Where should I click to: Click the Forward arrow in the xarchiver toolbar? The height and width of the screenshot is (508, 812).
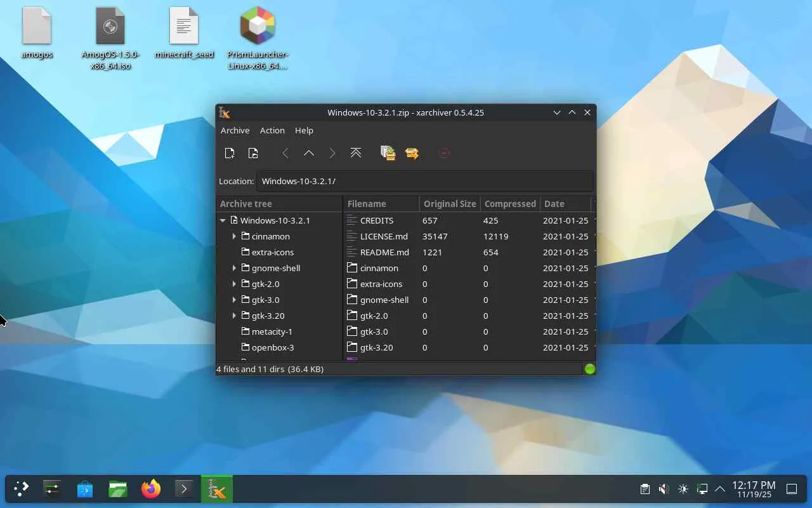332,153
